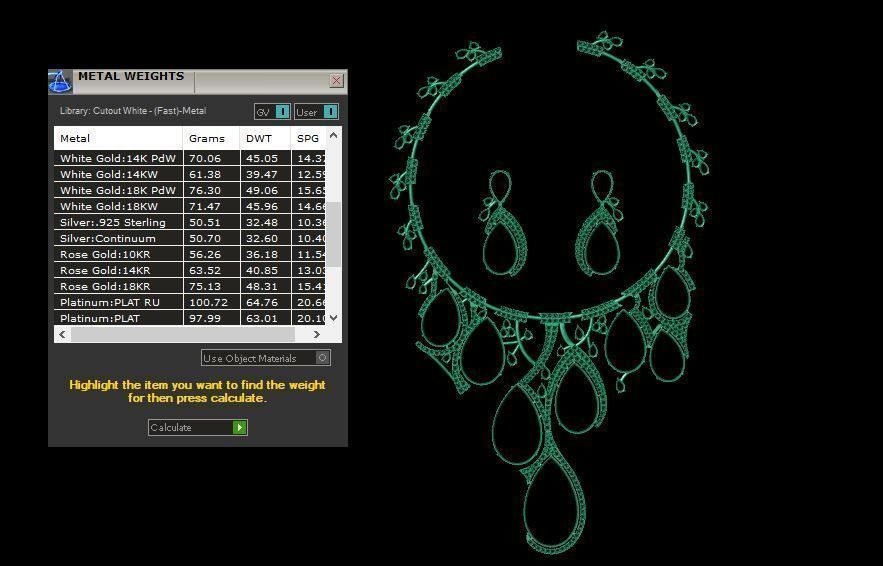Viewport: 883px width, 566px height.
Task: Select the White Gold:14KW row
Action: 190,175
